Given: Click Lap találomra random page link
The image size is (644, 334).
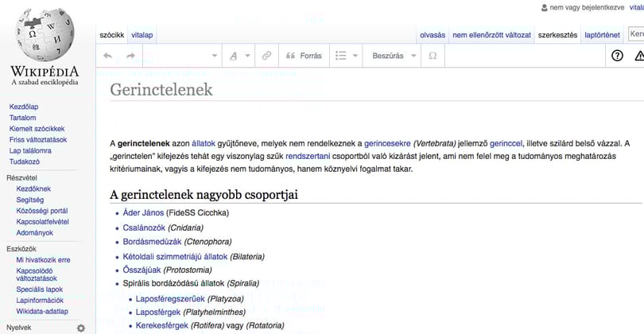Looking at the screenshot, I should click(30, 151).
